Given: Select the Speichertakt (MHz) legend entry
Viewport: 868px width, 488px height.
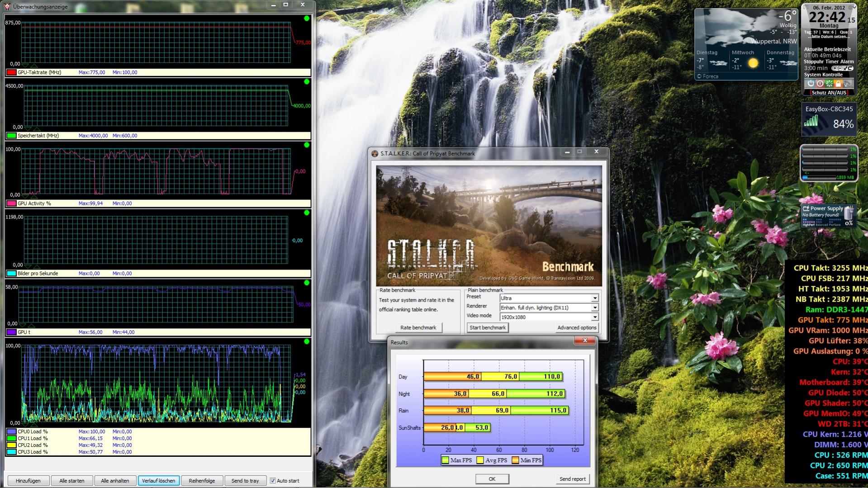Looking at the screenshot, I should pos(158,135).
